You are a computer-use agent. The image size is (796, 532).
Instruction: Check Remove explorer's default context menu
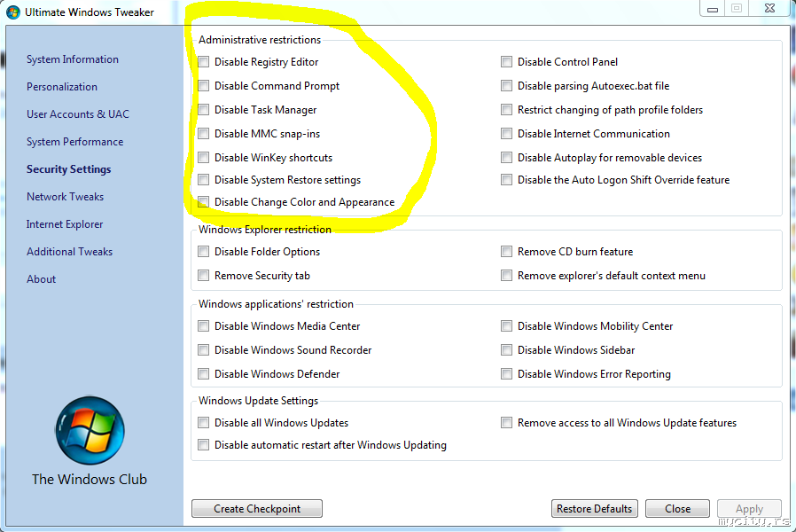[507, 276]
